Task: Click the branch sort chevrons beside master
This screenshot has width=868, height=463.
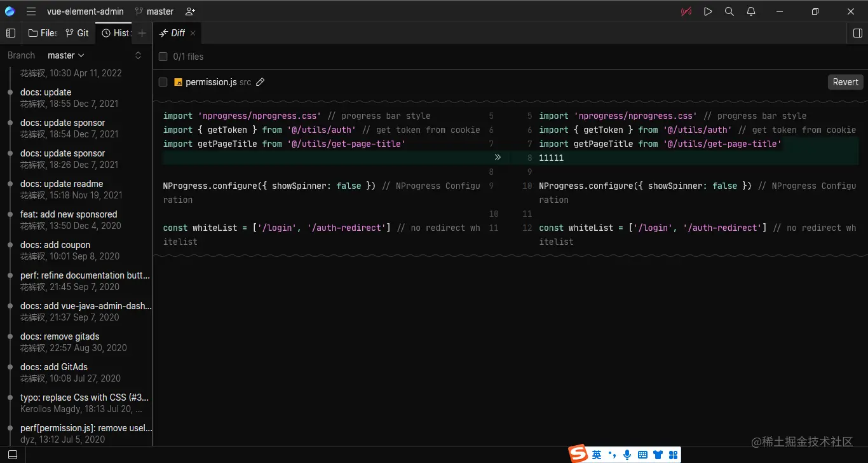Action: 138,55
